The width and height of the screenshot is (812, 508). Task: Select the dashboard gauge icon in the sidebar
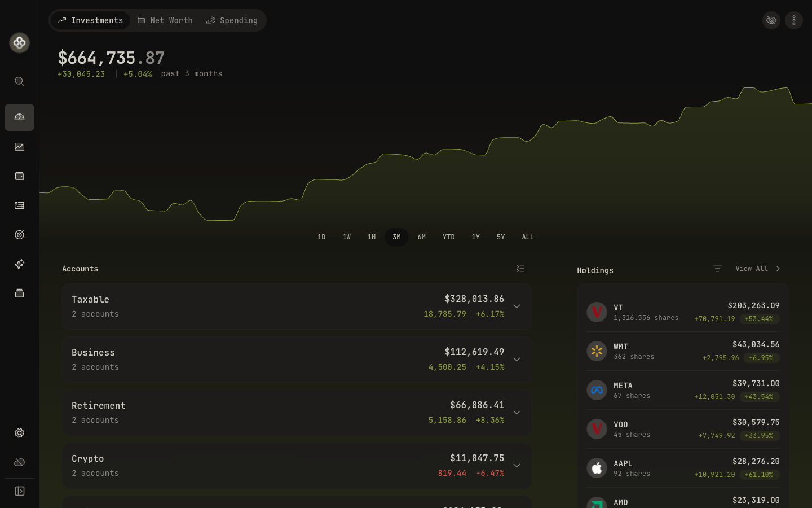click(19, 117)
